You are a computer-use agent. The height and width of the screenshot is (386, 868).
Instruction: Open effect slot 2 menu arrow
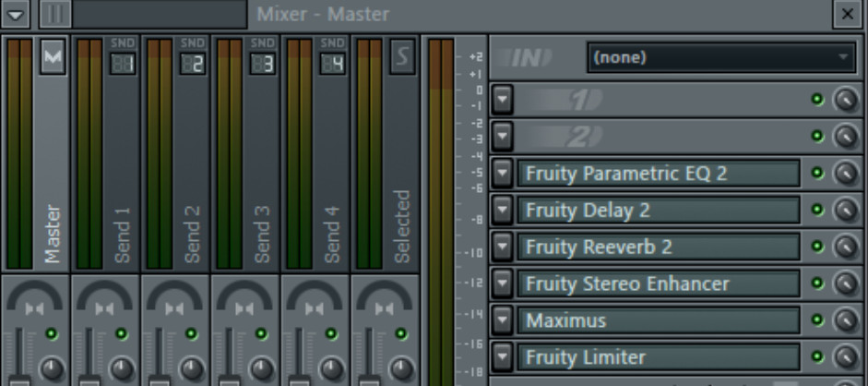[x=502, y=137]
